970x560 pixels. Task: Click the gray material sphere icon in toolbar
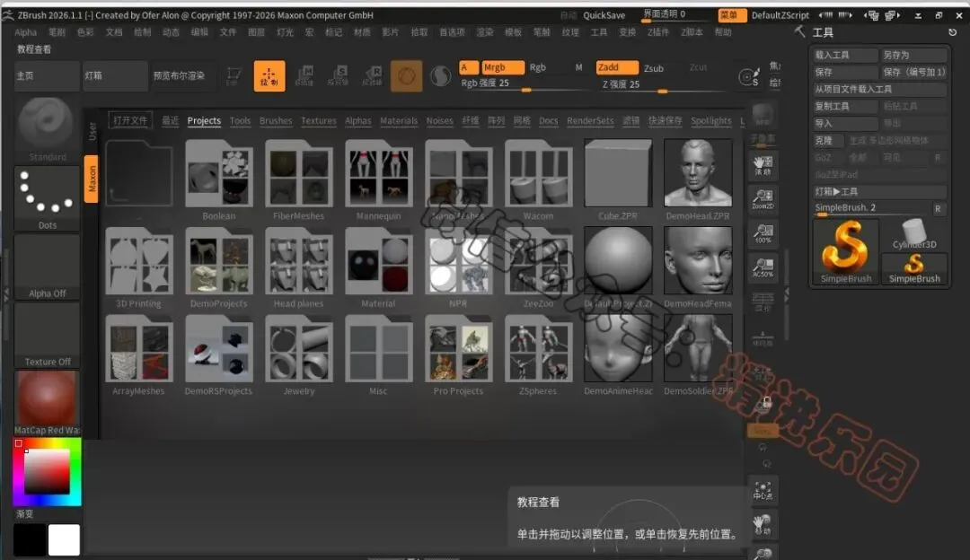[440, 76]
